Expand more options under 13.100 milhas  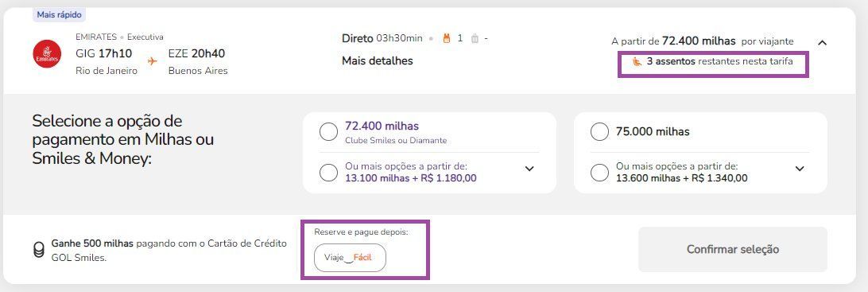(529, 169)
